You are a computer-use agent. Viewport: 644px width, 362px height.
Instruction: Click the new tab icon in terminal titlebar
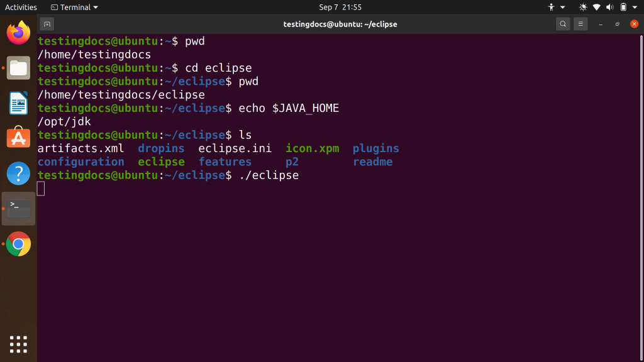pyautogui.click(x=47, y=23)
